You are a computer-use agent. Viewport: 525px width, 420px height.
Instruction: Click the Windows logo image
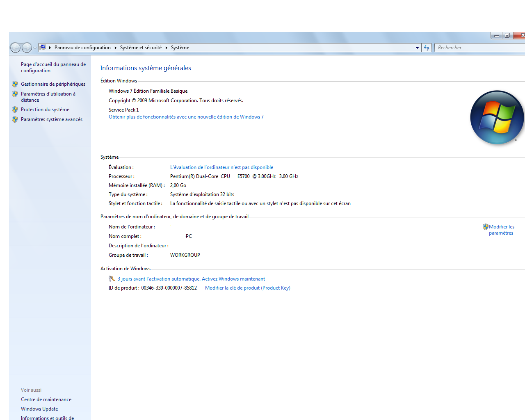pyautogui.click(x=497, y=117)
